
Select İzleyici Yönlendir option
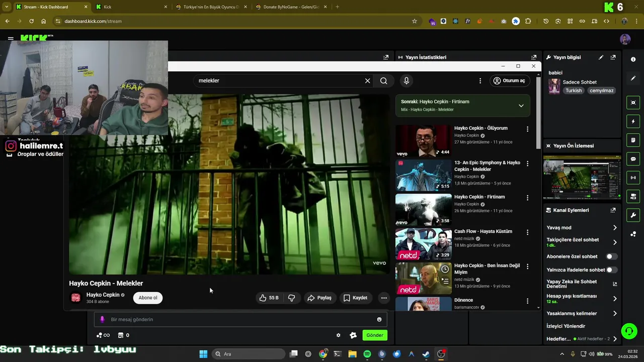[x=566, y=326]
